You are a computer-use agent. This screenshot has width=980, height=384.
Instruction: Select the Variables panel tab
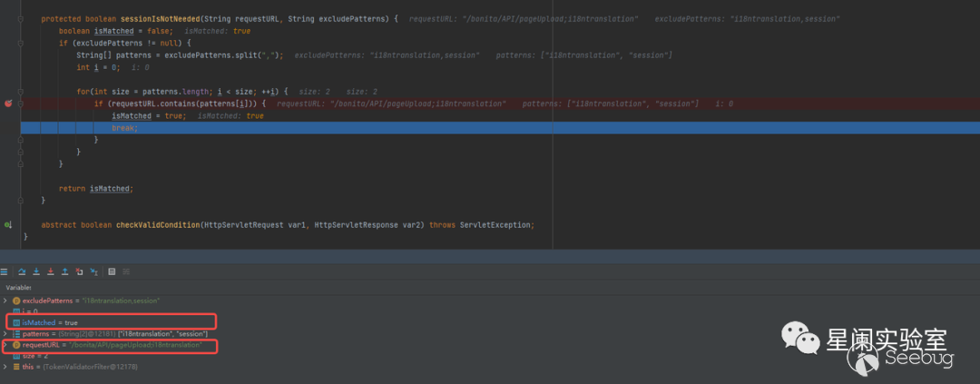click(x=19, y=286)
